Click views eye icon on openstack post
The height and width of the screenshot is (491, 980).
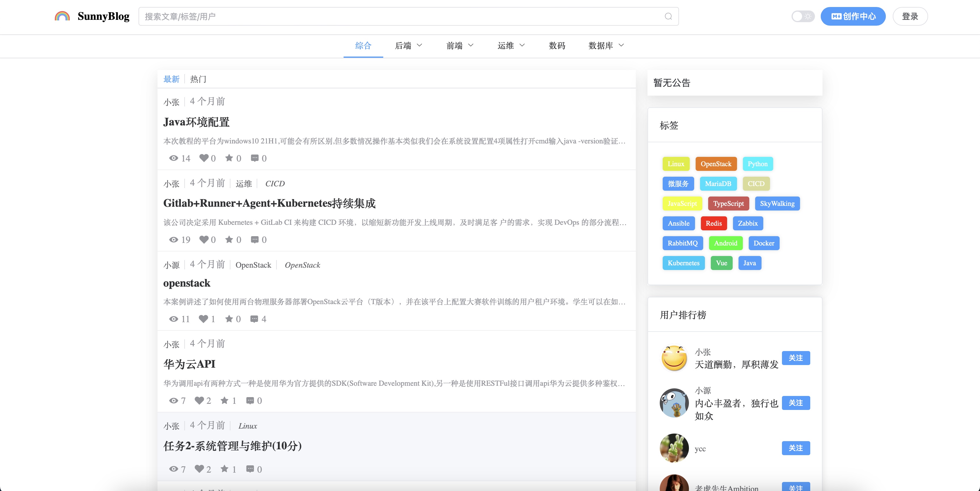coord(174,319)
